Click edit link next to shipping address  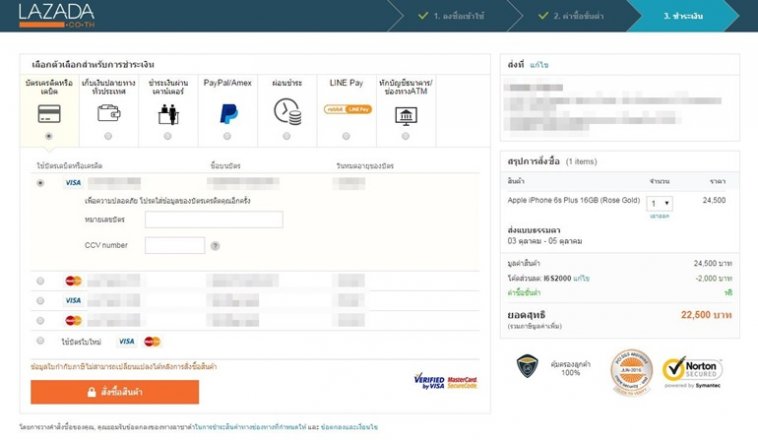539,65
